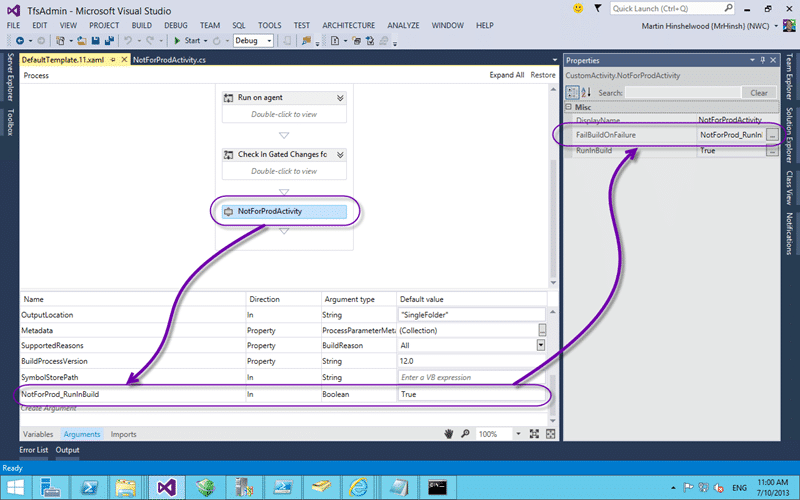Viewport: 800px width, 500px height.
Task: Open File Explorer from the taskbar
Action: click(126, 487)
